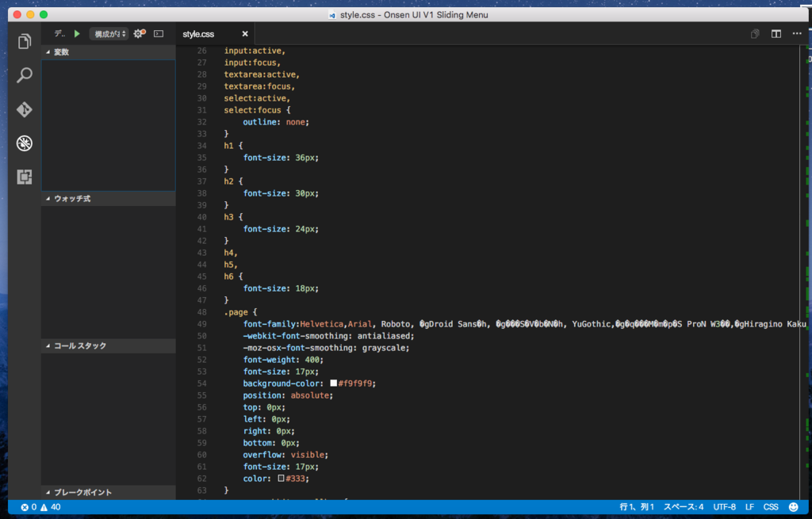This screenshot has width=812, height=519.
Task: Click #333 color swatch
Action: pyautogui.click(x=281, y=478)
